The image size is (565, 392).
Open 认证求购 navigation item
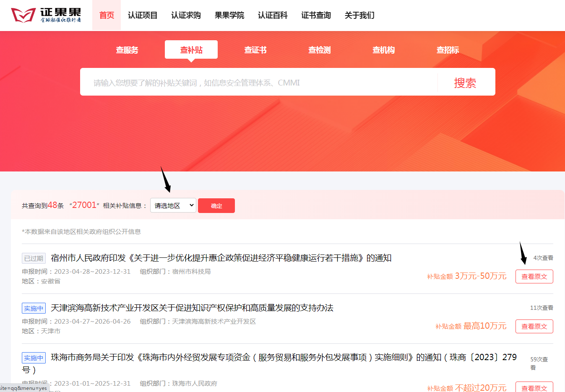pos(186,16)
